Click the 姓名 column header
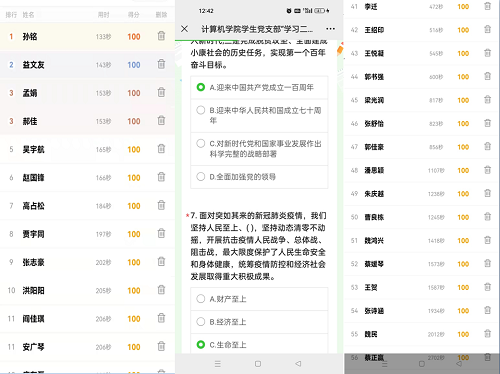500x374 pixels. point(28,15)
